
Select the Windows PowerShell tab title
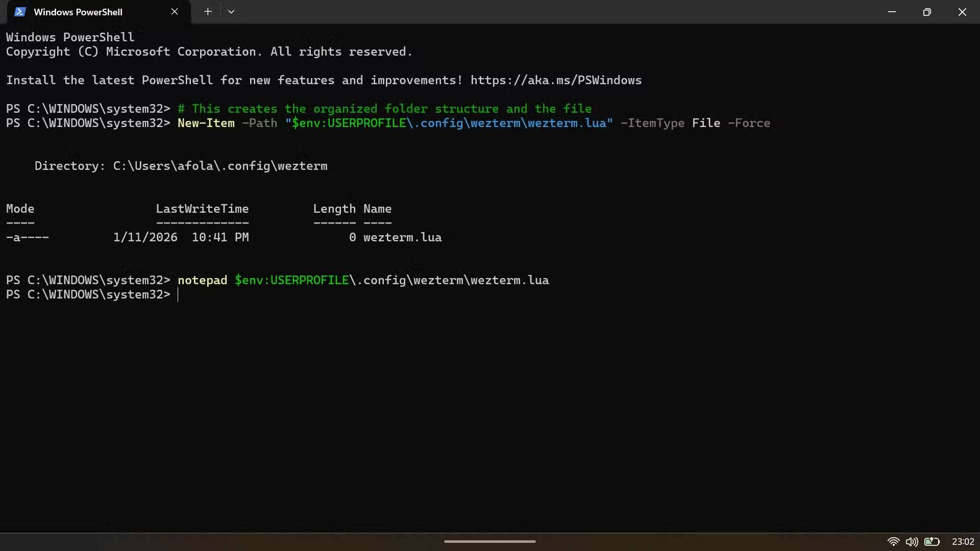pyautogui.click(x=78, y=12)
